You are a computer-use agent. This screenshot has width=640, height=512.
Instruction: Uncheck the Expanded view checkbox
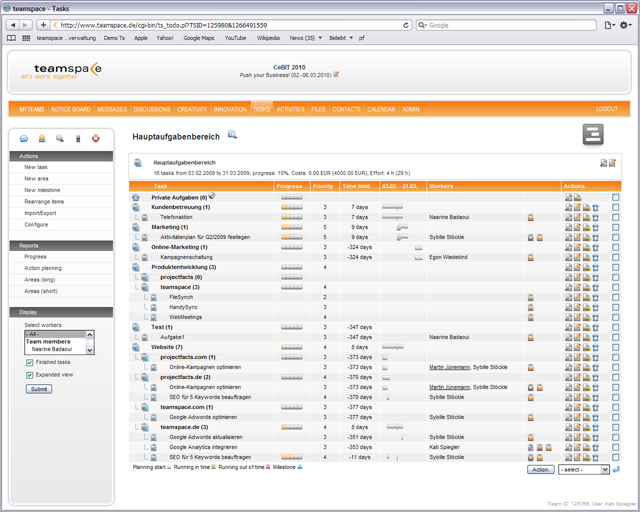pos(28,375)
